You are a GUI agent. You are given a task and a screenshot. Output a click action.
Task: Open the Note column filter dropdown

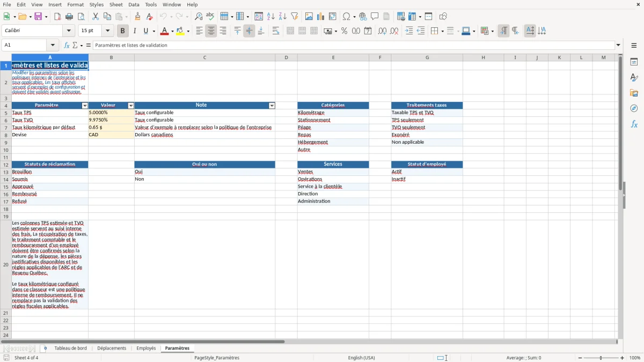[x=272, y=106]
